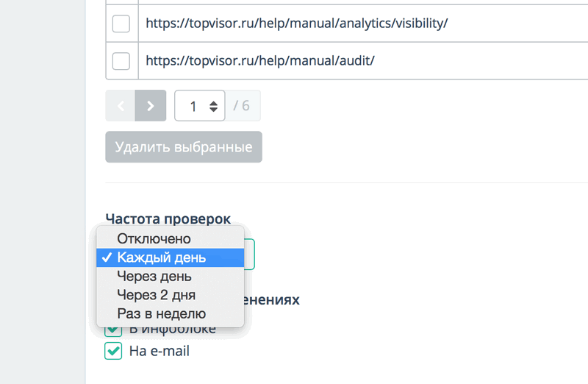Image resolution: width=588 pixels, height=384 pixels.
Task: Click the analytics/visibility URL text
Action: tap(296, 24)
